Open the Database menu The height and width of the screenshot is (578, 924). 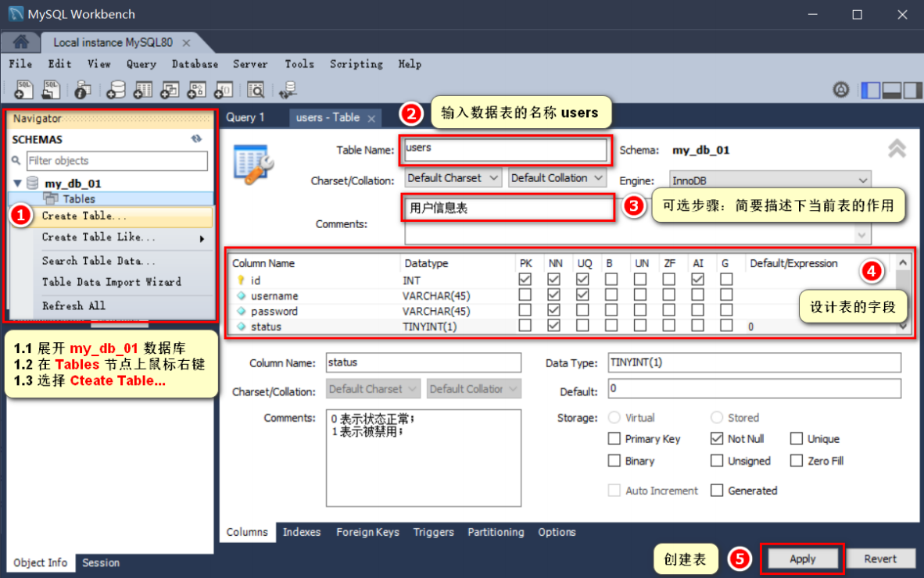(x=195, y=63)
